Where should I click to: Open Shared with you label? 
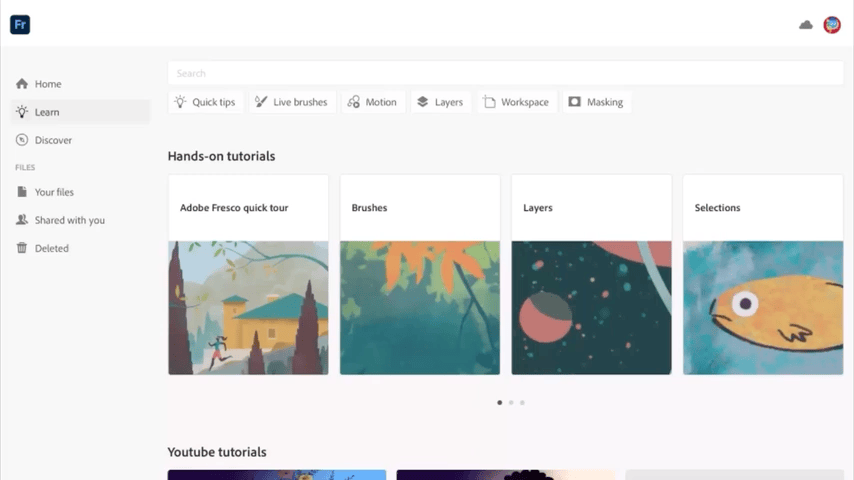tap(70, 220)
